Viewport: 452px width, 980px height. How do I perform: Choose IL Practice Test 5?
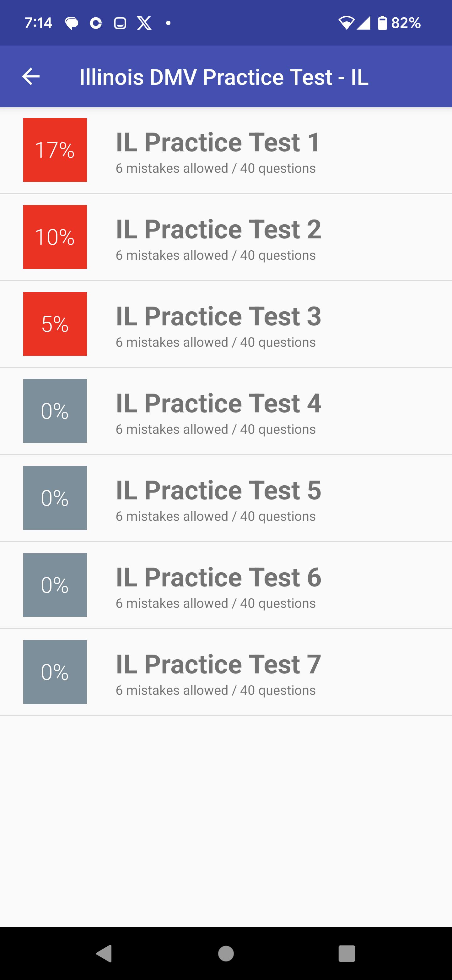coord(226,498)
